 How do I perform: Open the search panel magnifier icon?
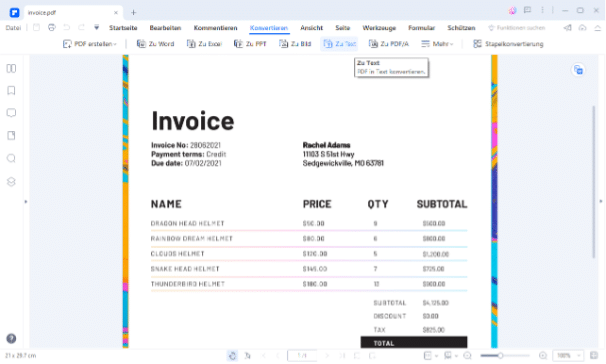pyautogui.click(x=11, y=158)
